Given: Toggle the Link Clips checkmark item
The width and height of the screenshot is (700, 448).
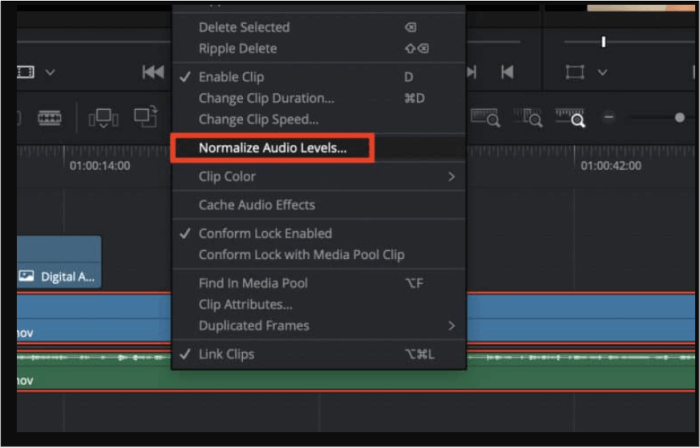Looking at the screenshot, I should (x=318, y=354).
